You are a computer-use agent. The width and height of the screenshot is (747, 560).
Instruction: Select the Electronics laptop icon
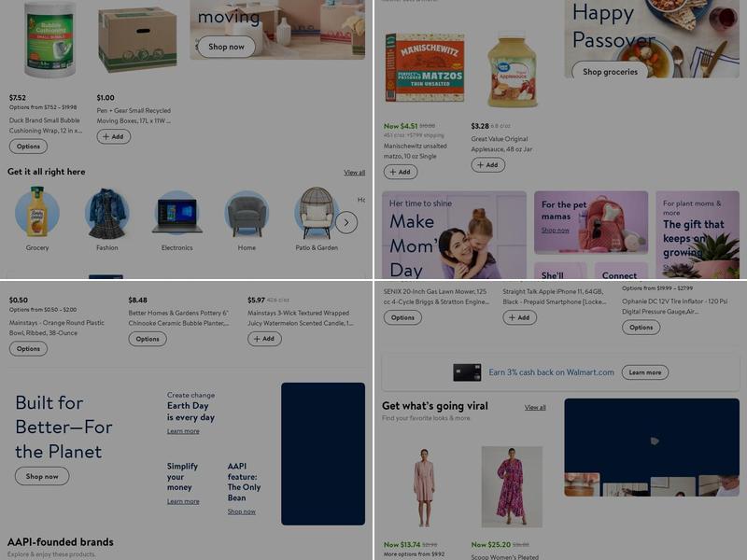tap(176, 213)
